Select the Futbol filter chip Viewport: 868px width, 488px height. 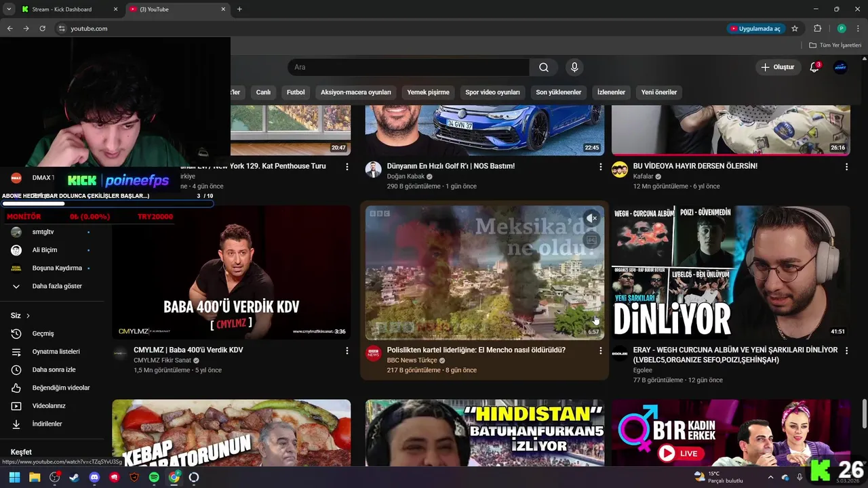point(296,92)
